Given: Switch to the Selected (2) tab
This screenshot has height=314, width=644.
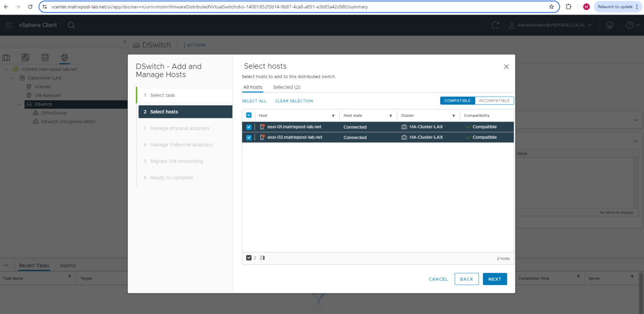Looking at the screenshot, I should (286, 87).
